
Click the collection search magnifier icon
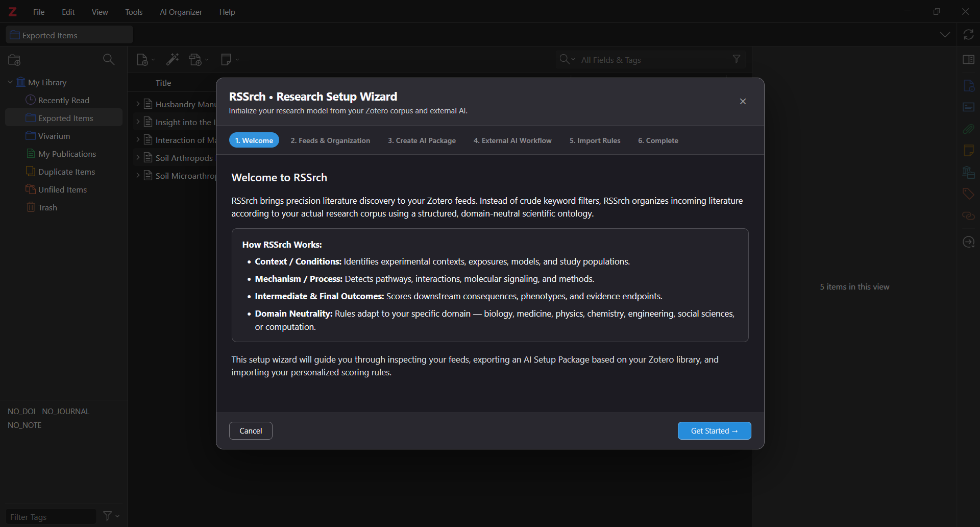(108, 60)
